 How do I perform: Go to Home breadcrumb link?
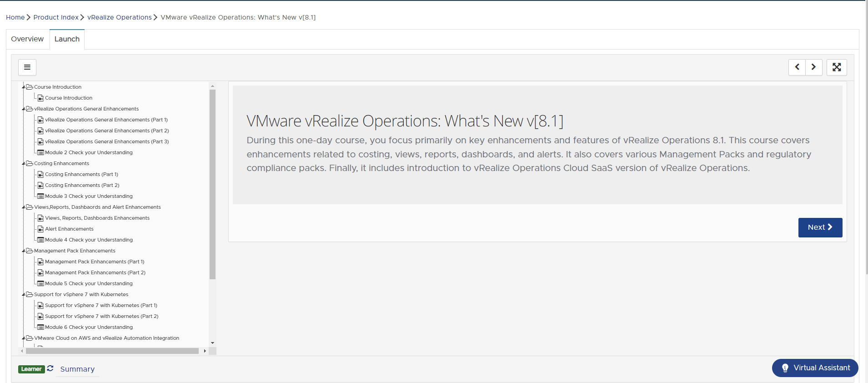coord(15,17)
